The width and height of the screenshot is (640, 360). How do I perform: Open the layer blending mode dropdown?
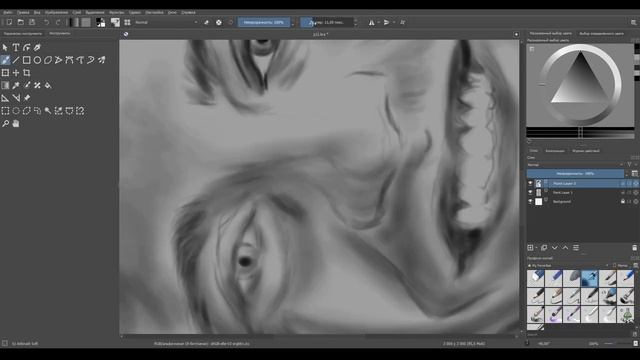[575, 165]
